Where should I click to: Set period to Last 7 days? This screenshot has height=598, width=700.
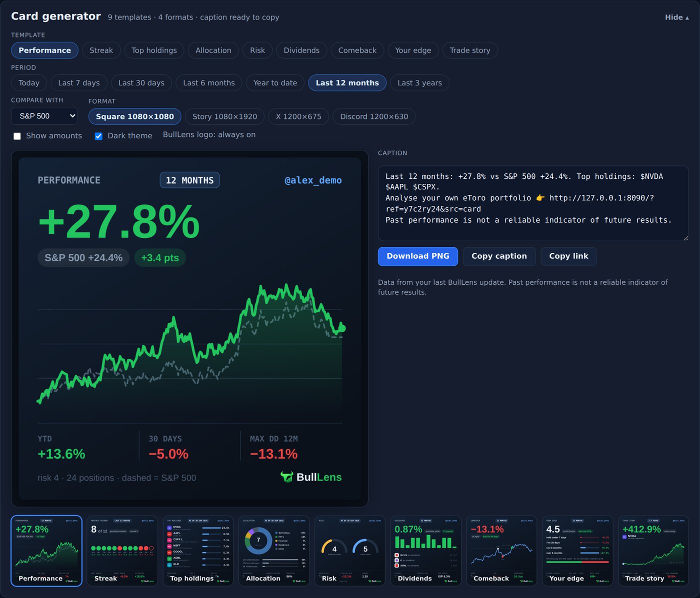79,83
